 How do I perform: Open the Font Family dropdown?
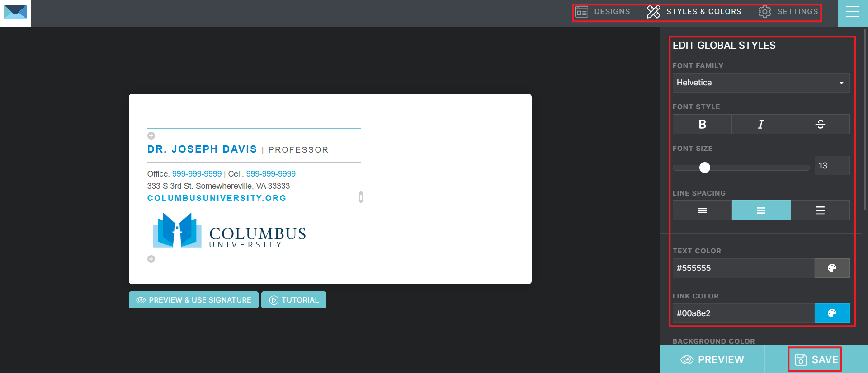pyautogui.click(x=761, y=83)
